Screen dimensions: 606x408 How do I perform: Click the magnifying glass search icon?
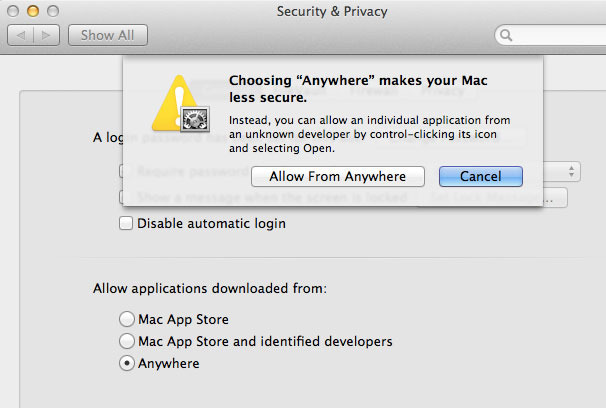507,36
